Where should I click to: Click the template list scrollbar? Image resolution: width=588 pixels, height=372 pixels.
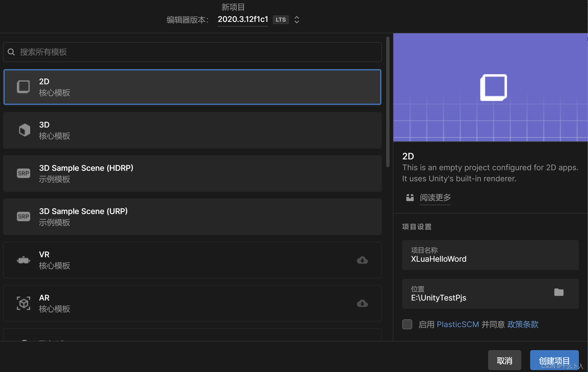click(388, 102)
